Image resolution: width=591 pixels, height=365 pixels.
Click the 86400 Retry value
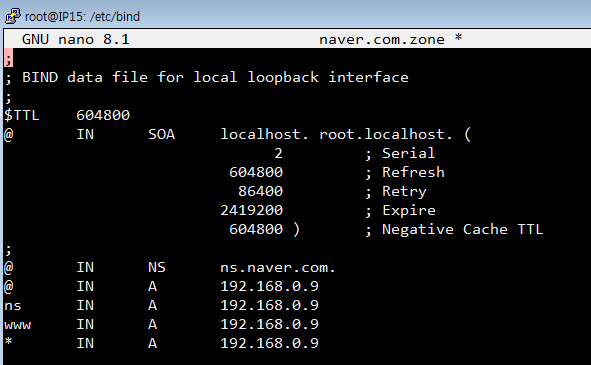coord(260,191)
